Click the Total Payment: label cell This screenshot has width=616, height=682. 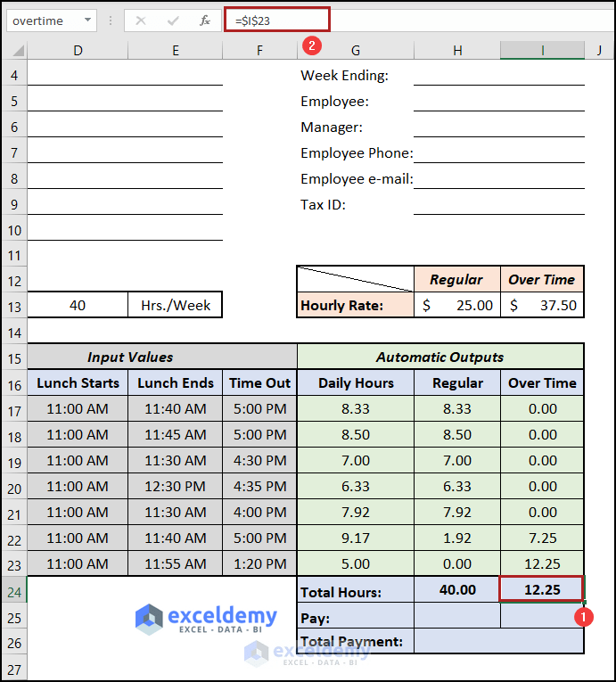[356, 641]
